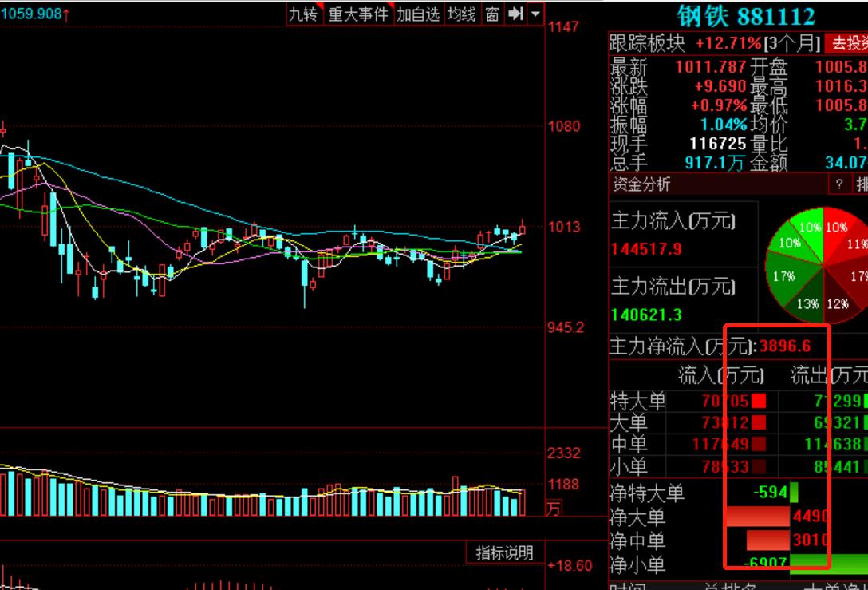
Task: Click the 窗 window layout icon
Action: tap(493, 13)
